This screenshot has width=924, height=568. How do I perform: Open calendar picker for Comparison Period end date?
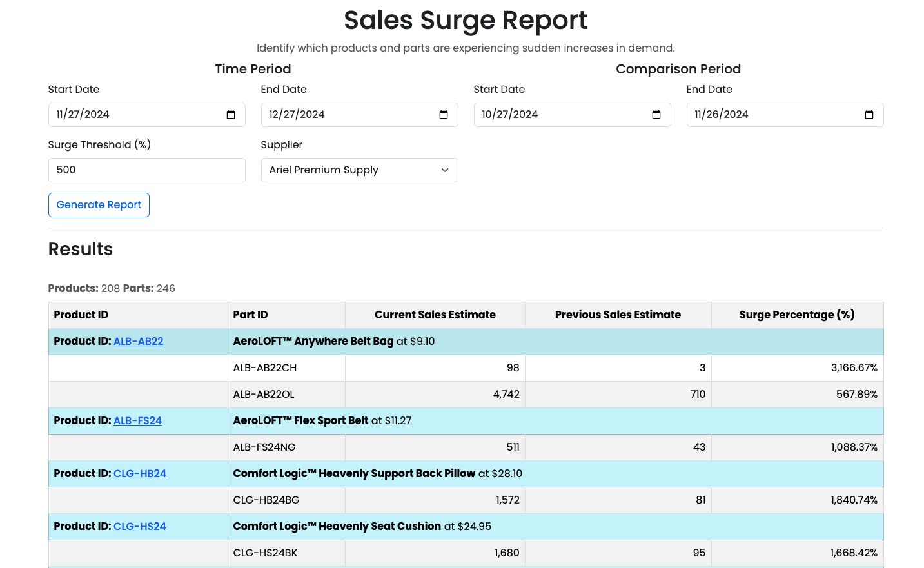869,115
